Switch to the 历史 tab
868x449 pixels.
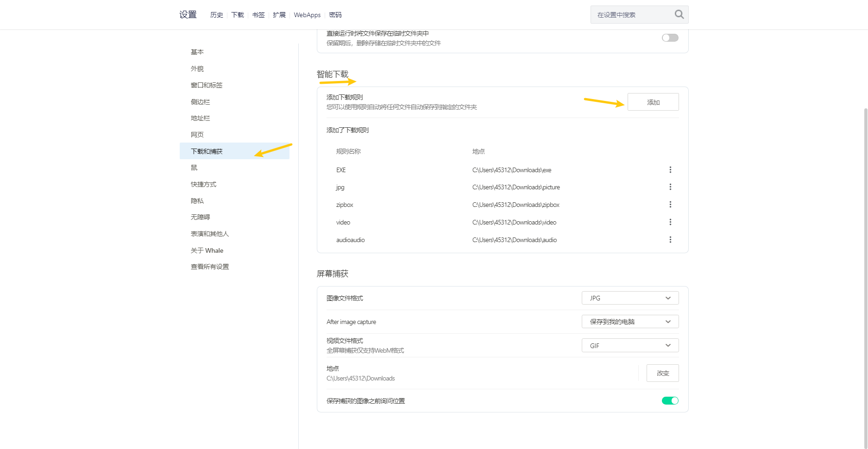pyautogui.click(x=216, y=15)
